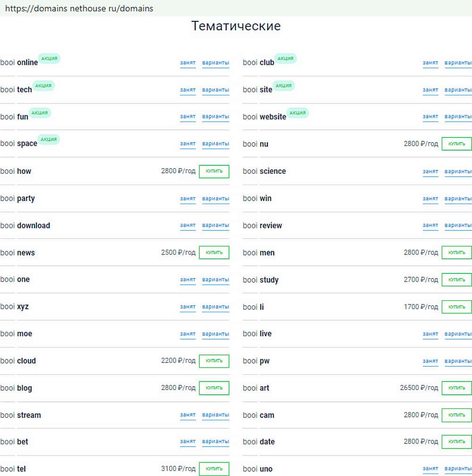Buy the booi cam domain

(456, 415)
